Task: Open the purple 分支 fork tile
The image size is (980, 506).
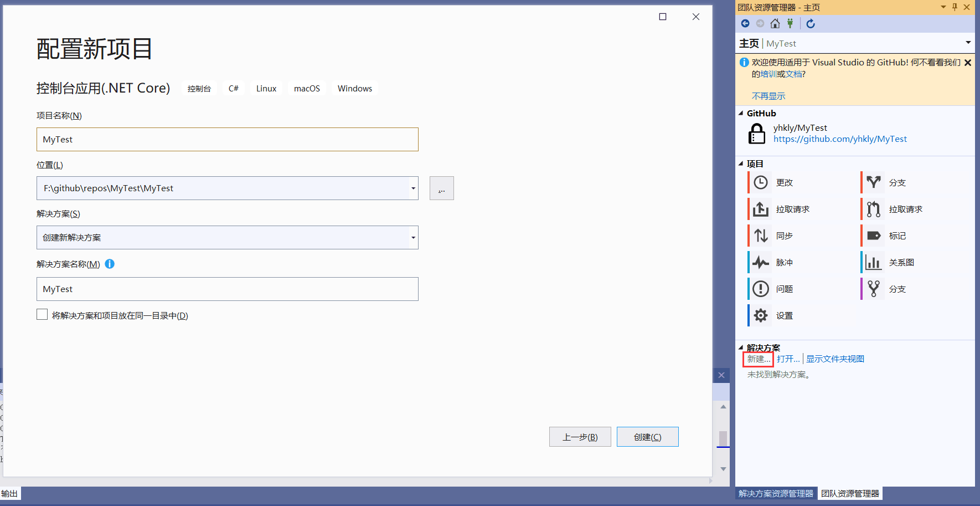Action: [x=884, y=289]
